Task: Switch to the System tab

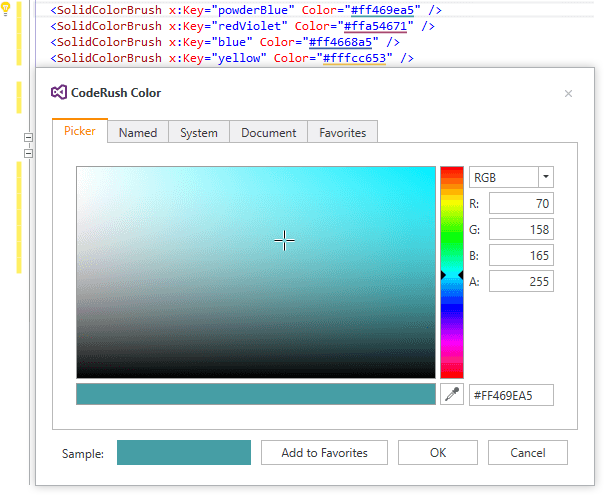Action: pyautogui.click(x=199, y=132)
